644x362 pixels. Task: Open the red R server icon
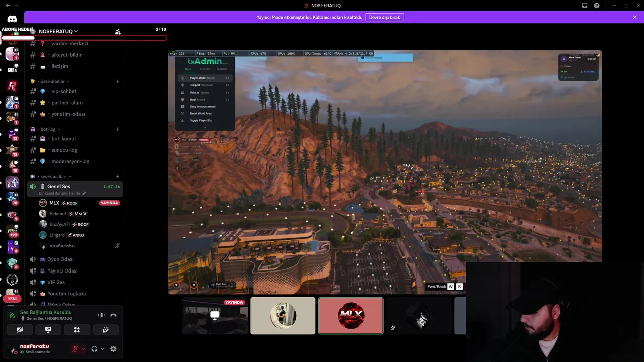click(12, 86)
